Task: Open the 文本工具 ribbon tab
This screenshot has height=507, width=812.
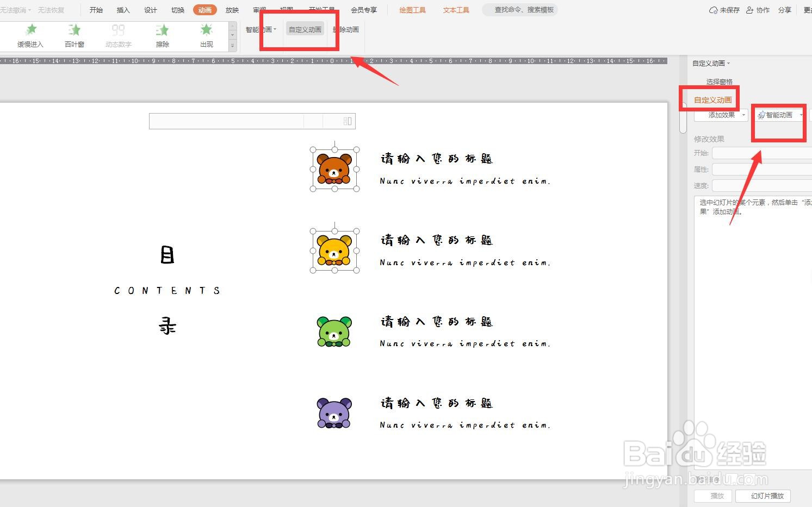Action: 456,10
